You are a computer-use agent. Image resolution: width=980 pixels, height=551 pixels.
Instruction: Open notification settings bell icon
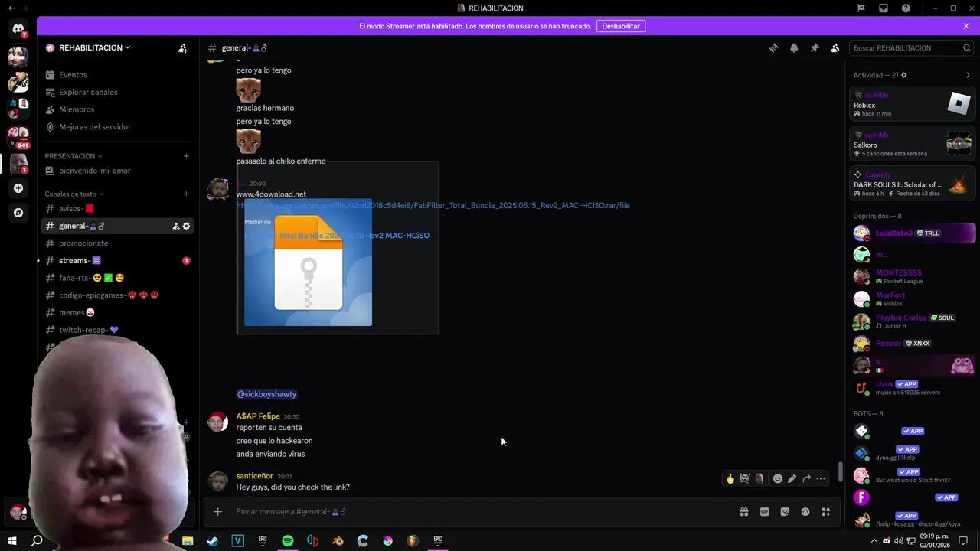point(794,47)
